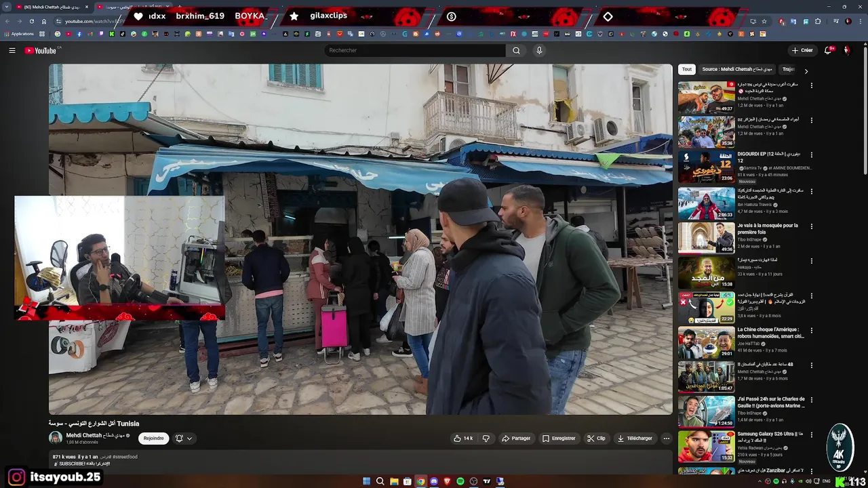Open Discord from the taskbar
This screenshot has width=868, height=488.
point(434,481)
